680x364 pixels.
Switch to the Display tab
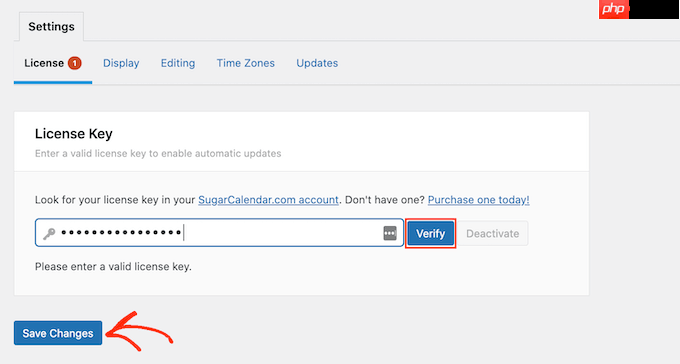pos(121,63)
